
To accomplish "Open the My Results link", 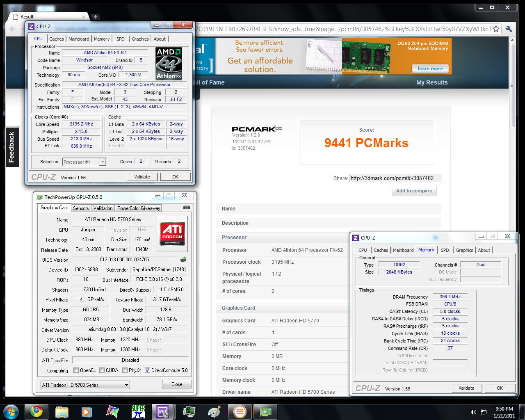I will tap(432, 82).
